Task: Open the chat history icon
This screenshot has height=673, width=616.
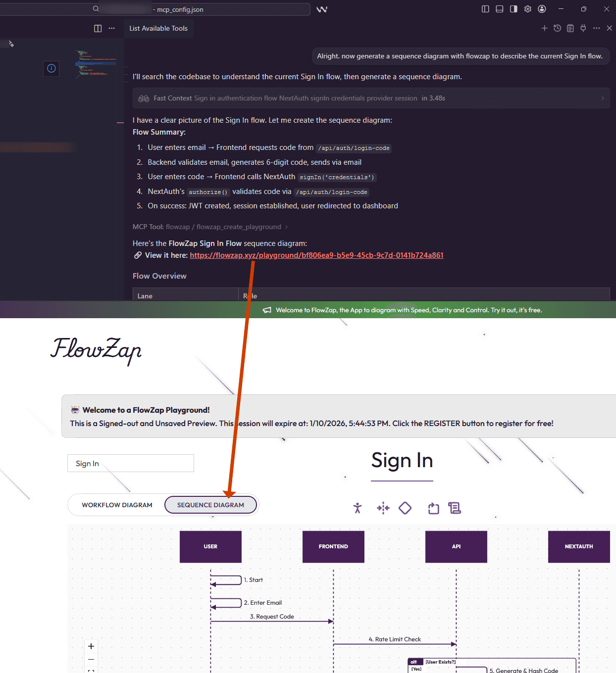Action: pos(557,28)
